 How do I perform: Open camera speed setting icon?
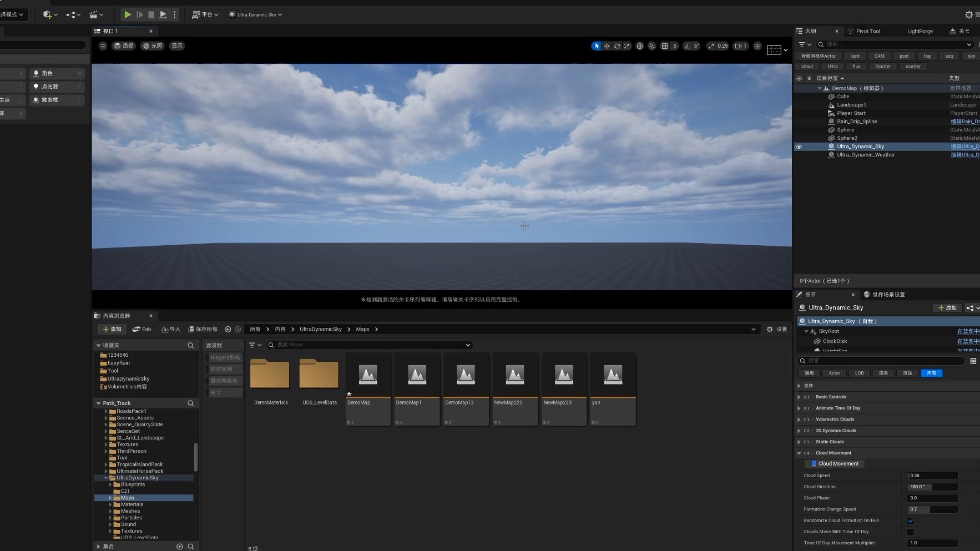[740, 46]
